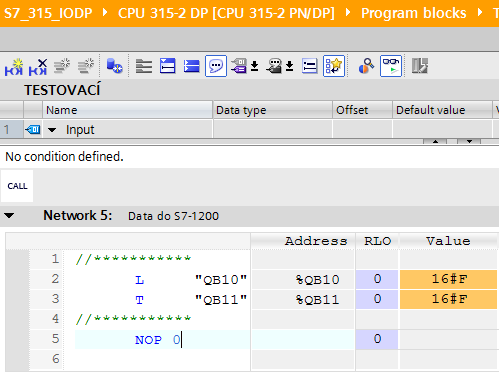Click the "QB10" operand

point(221,280)
